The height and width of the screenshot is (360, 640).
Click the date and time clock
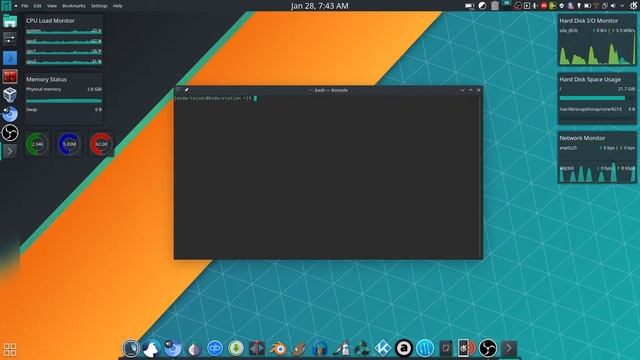[320, 6]
